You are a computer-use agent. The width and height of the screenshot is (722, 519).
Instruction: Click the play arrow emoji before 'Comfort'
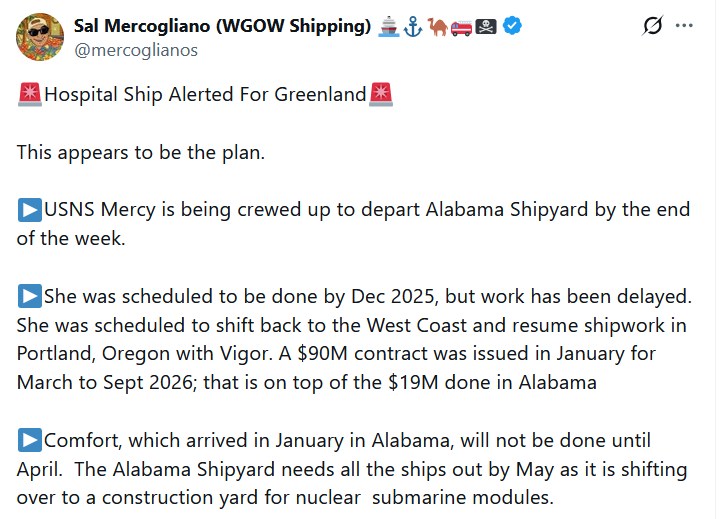[30, 441]
